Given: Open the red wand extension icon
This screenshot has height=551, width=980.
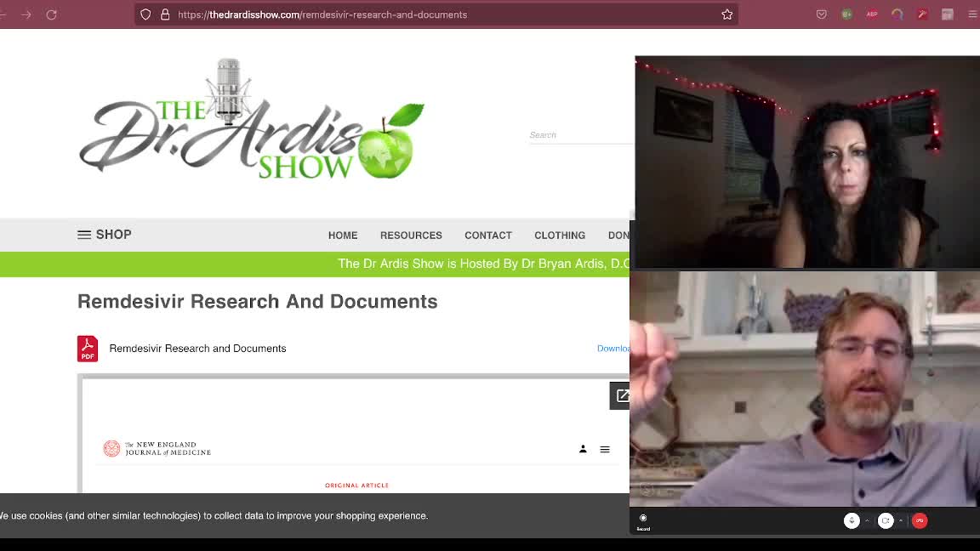Looking at the screenshot, I should [922, 14].
